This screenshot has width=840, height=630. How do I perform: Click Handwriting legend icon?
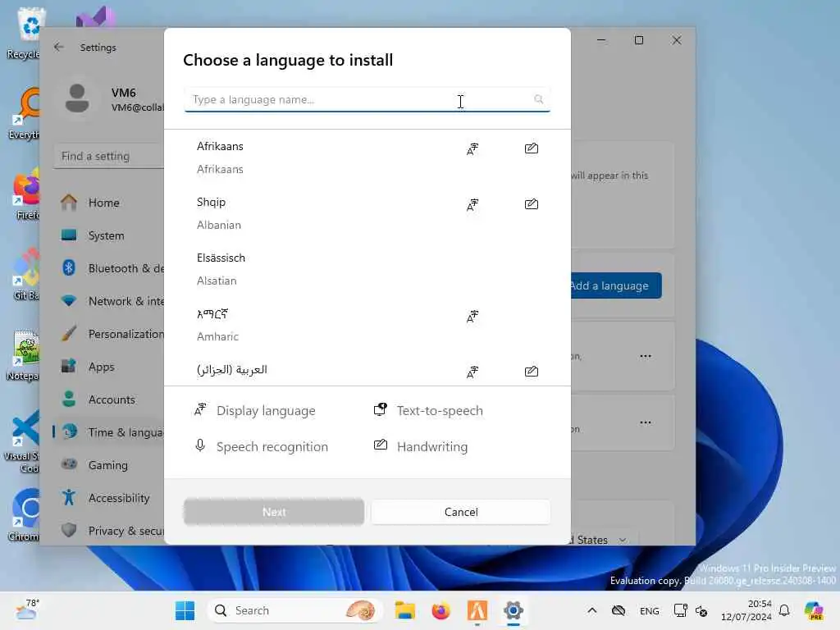pyautogui.click(x=381, y=445)
